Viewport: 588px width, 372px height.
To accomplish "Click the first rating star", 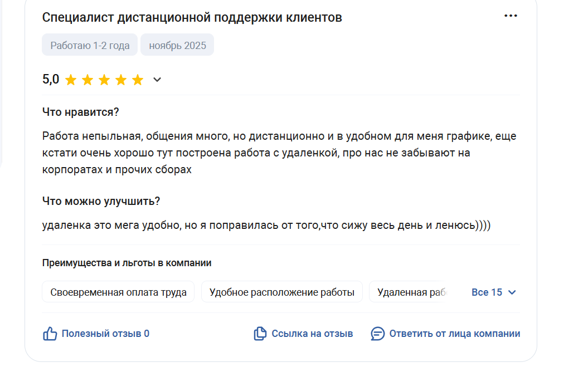I will (71, 80).
